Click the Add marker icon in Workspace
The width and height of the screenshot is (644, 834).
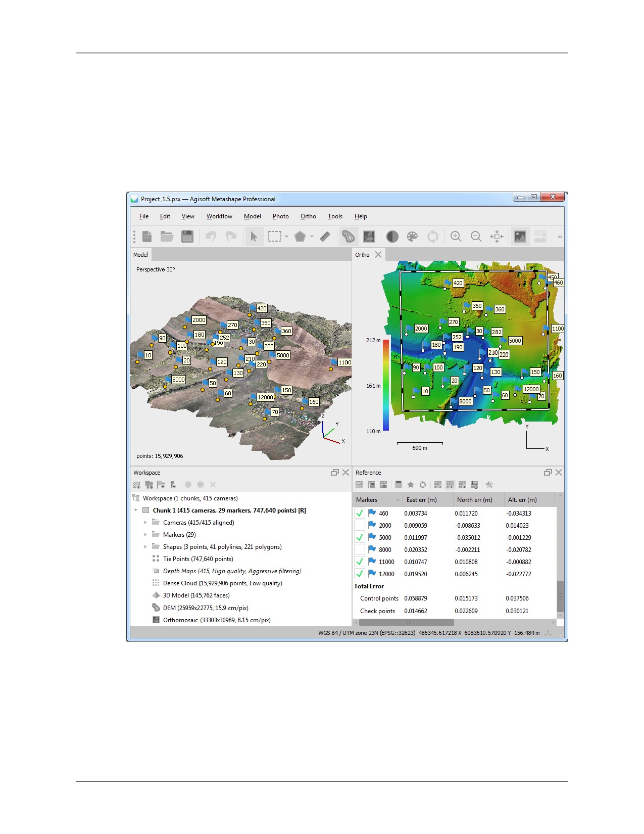161,485
